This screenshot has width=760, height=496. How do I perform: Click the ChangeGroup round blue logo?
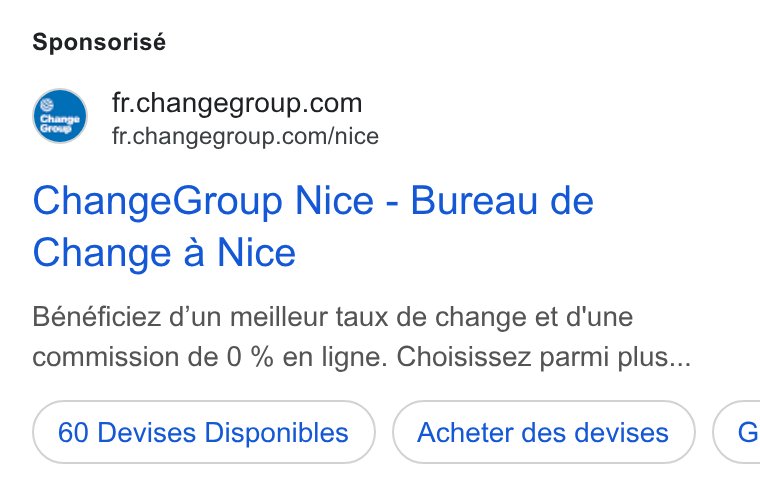60,116
